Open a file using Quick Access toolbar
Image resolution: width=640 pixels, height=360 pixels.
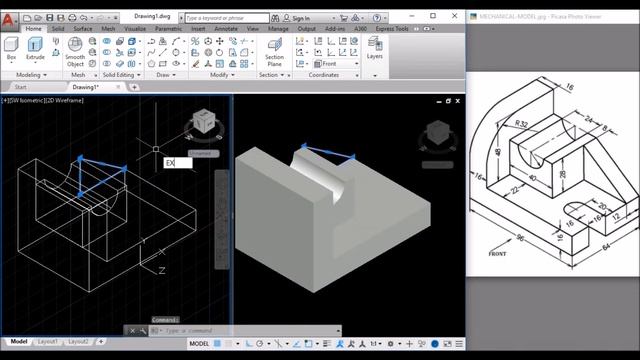pyautogui.click(x=38, y=18)
